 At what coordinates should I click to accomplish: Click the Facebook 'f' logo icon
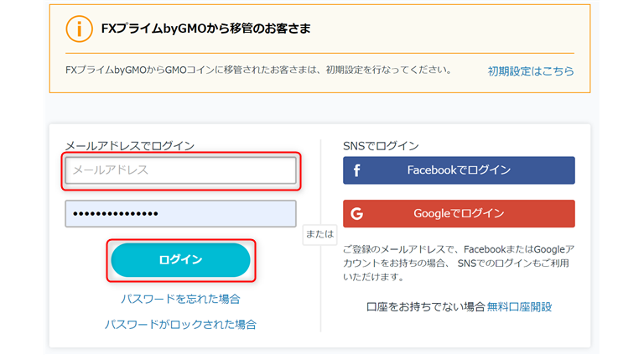pyautogui.click(x=356, y=170)
